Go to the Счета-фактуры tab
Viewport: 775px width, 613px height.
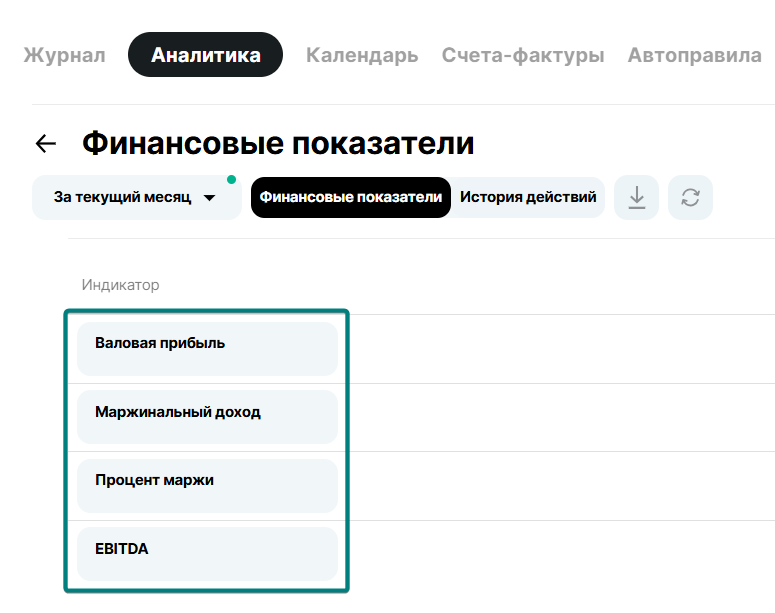coord(523,55)
